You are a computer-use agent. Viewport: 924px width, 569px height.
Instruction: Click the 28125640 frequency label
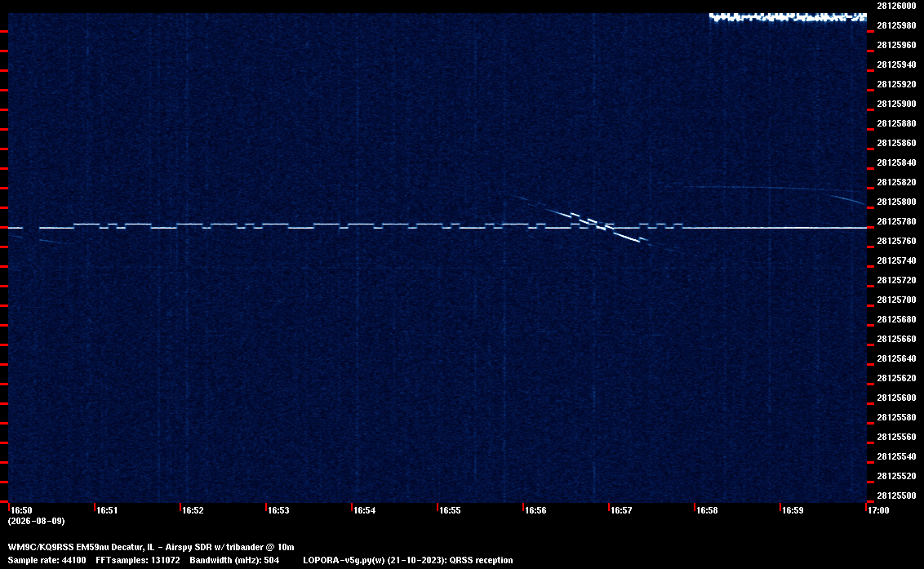896,358
